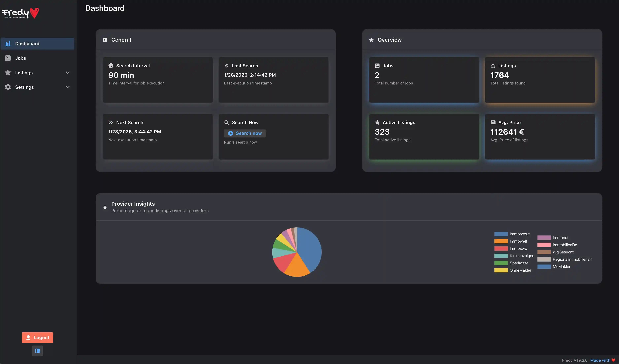
Task: Click the Listings star icon in sidebar
Action: [8, 72]
